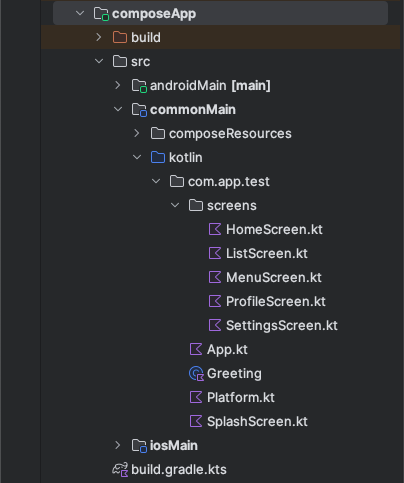Click the Kotlin icon beside HomeScreen.kt
Viewport: 404px width, 483px height.
215,229
